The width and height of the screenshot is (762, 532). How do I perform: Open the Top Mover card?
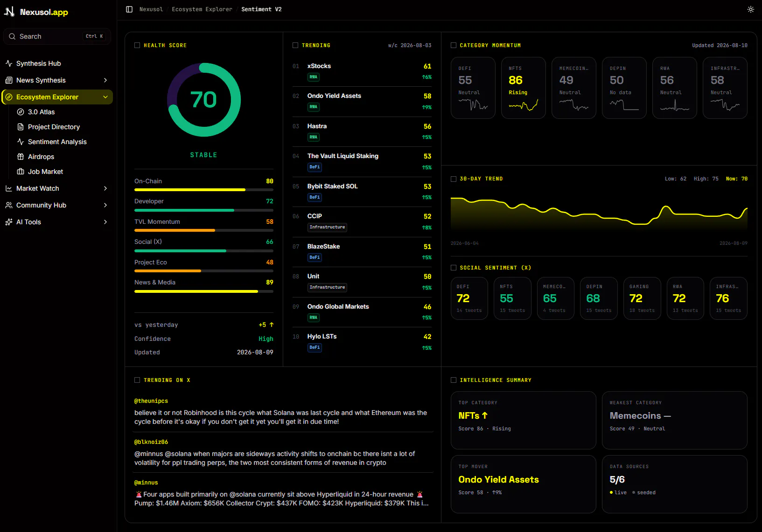click(x=524, y=484)
